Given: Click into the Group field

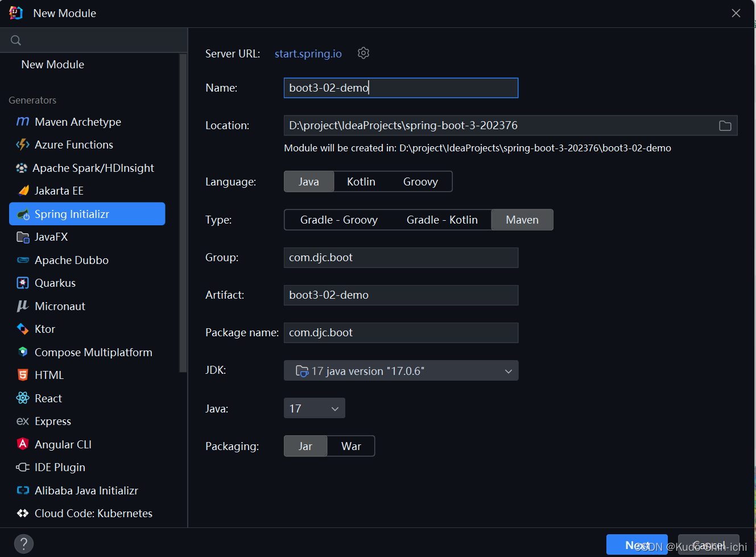Looking at the screenshot, I should (x=401, y=257).
